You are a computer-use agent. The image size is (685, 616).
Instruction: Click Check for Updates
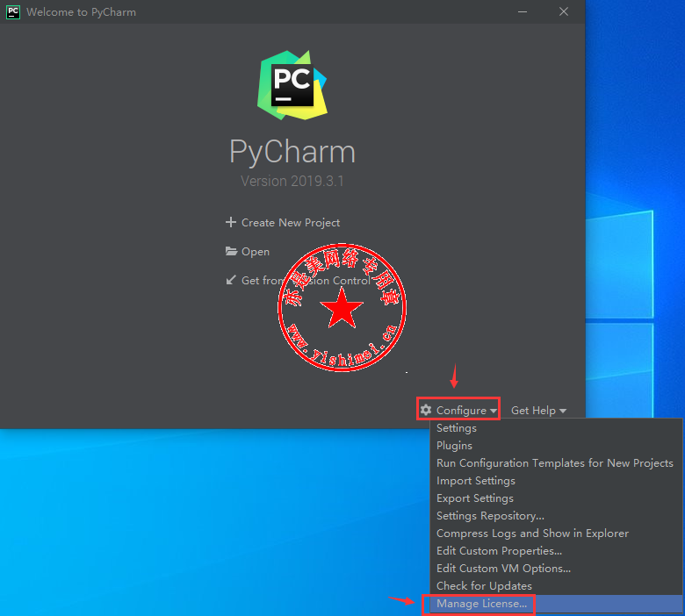[x=556, y=586]
